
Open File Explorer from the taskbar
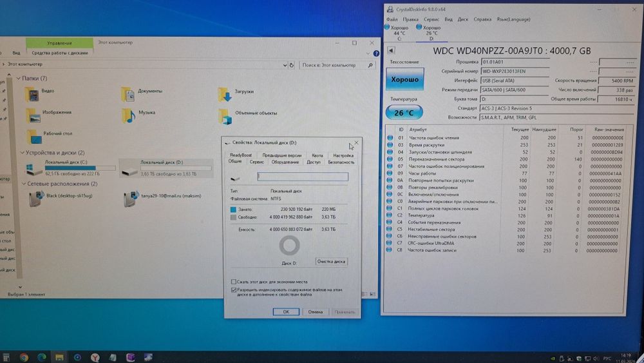tap(59, 357)
